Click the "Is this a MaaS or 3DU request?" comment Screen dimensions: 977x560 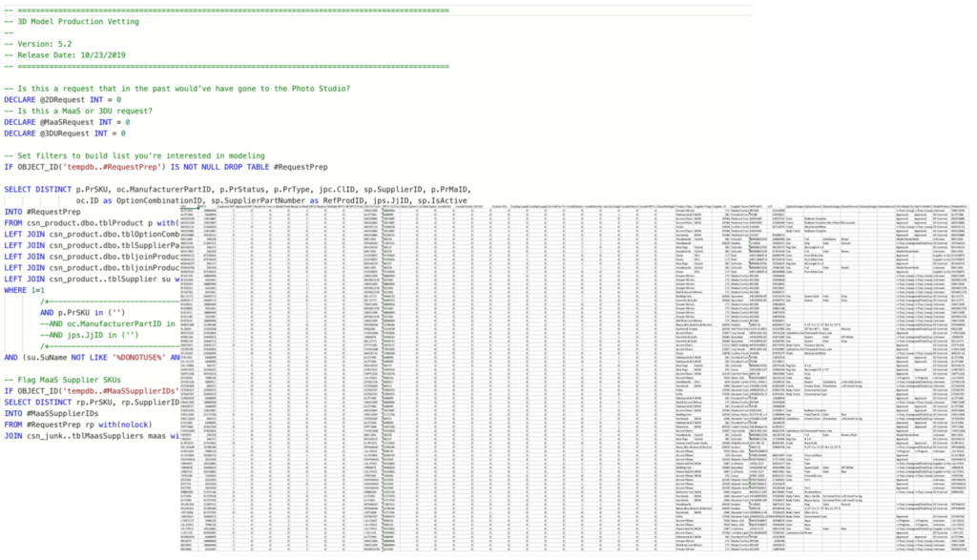tap(105, 111)
